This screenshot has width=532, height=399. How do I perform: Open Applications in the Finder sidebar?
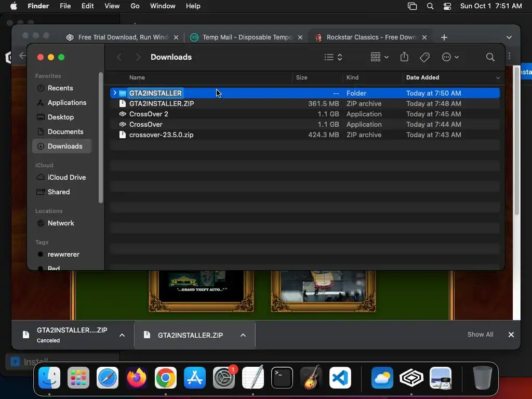(x=62, y=102)
